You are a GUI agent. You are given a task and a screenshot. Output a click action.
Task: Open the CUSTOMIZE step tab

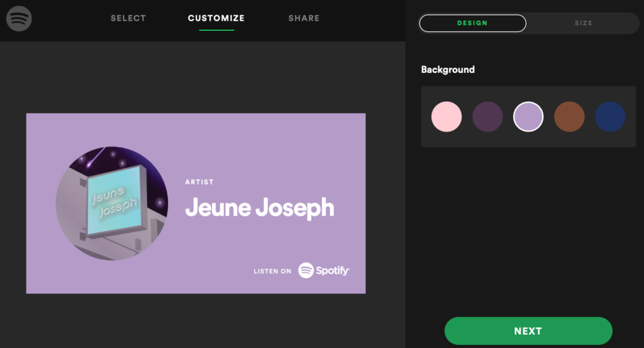coord(216,18)
